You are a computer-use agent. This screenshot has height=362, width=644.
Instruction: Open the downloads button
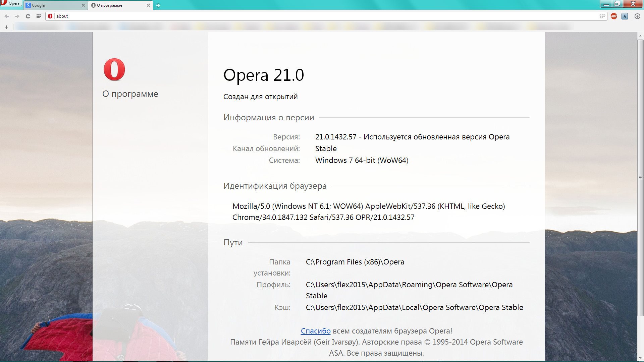(x=637, y=16)
